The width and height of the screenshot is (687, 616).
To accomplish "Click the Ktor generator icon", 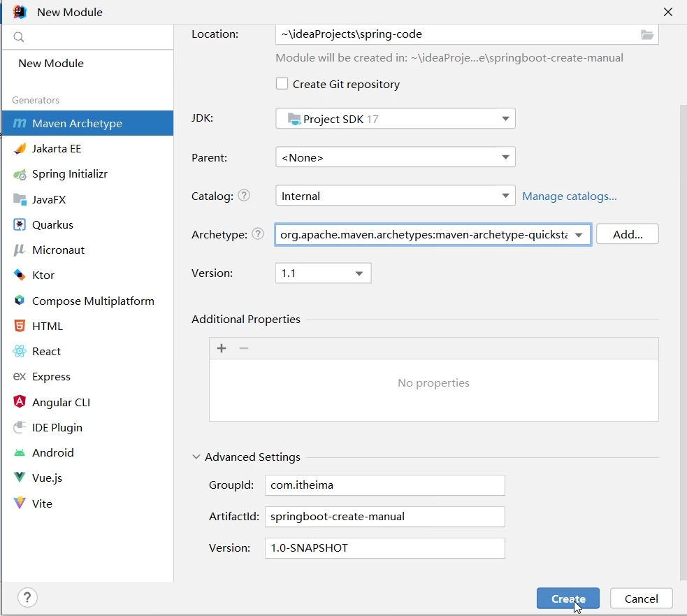I will point(20,275).
